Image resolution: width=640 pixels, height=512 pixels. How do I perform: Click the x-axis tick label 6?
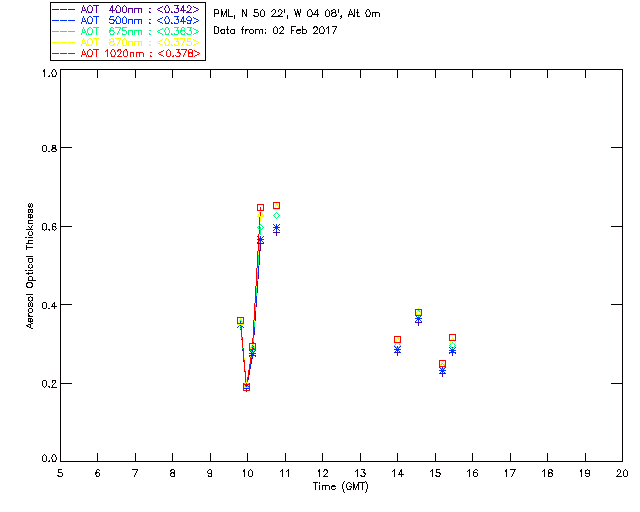[98, 473]
